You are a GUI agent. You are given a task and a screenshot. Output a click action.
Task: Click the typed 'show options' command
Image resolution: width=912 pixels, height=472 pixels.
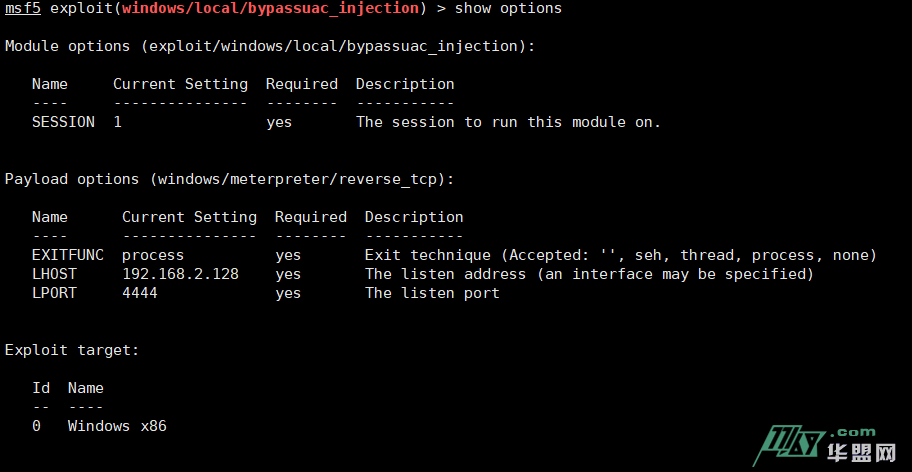click(x=508, y=9)
